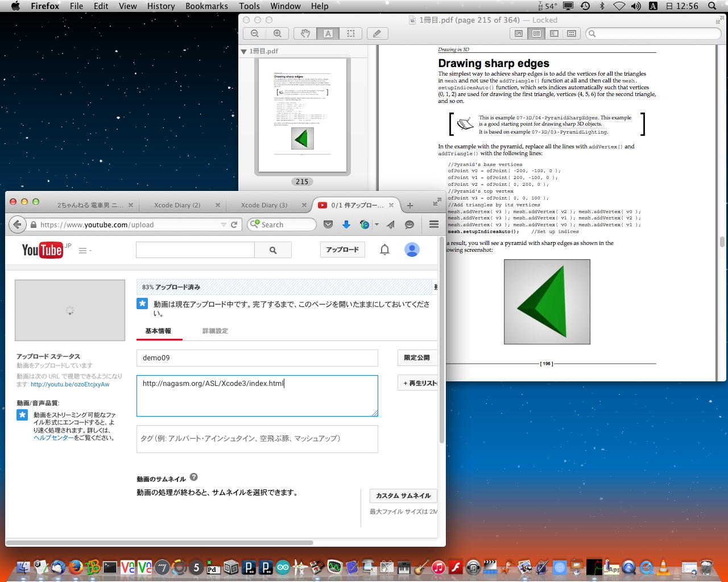Open the 詳細設定 tab
The height and width of the screenshot is (582, 728).
click(215, 331)
